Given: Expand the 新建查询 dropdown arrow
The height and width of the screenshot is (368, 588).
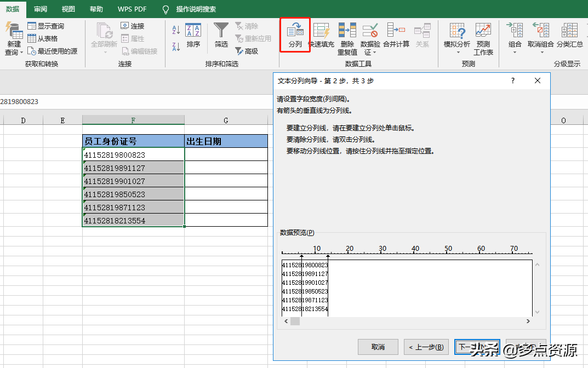Looking at the screenshot, I should click(21, 53).
